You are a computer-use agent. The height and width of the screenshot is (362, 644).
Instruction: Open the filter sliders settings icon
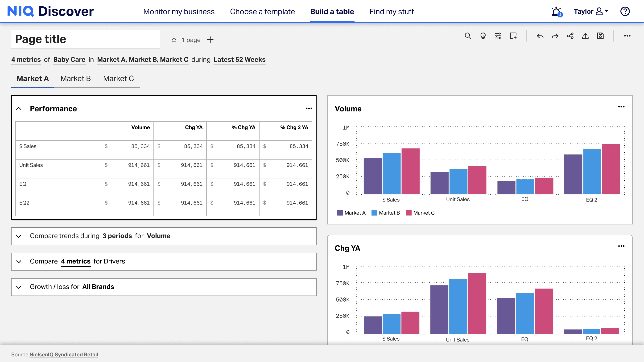click(498, 36)
